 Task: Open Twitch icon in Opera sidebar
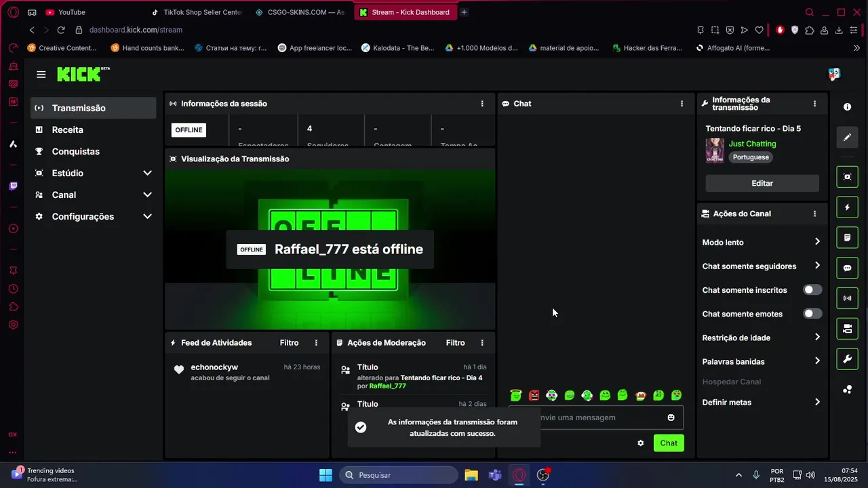coord(13,186)
